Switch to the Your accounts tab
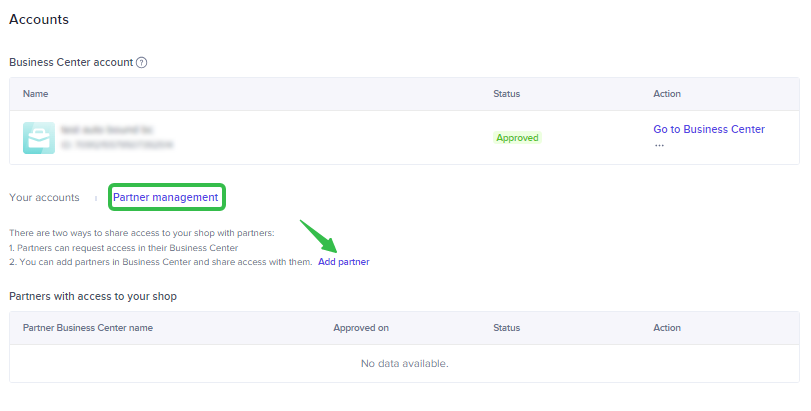Screen dimensions: 811x411 coord(44,198)
